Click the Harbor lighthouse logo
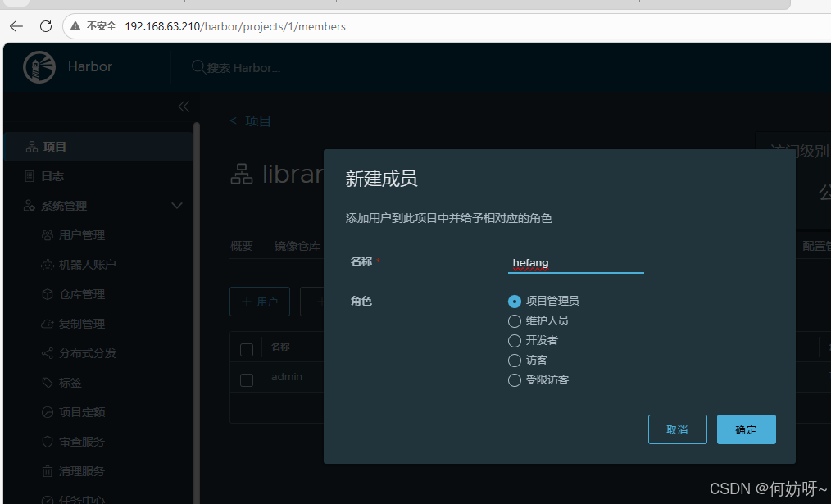The width and height of the screenshot is (831, 504). pyautogui.click(x=39, y=67)
